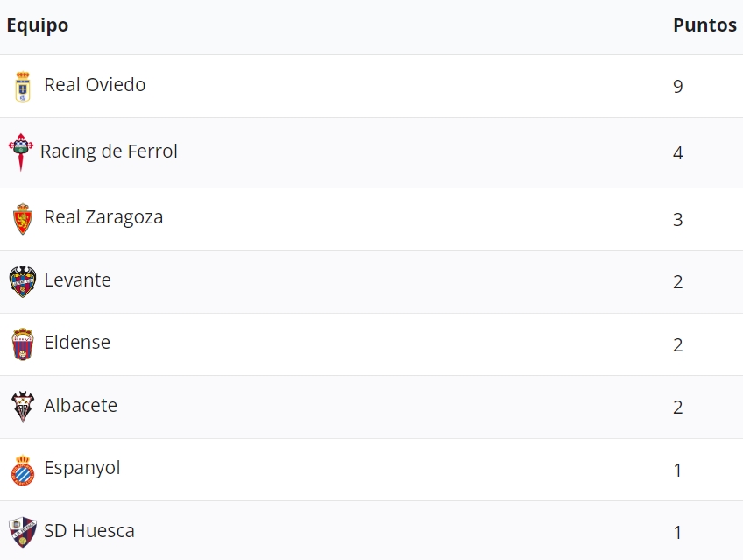The height and width of the screenshot is (560, 743).
Task: Open the Albacete team name
Action: (x=81, y=406)
